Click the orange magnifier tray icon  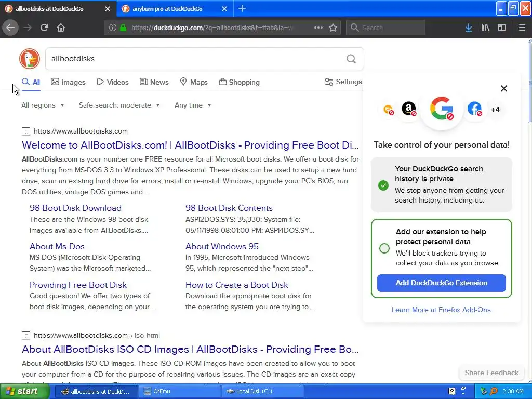pos(494,391)
